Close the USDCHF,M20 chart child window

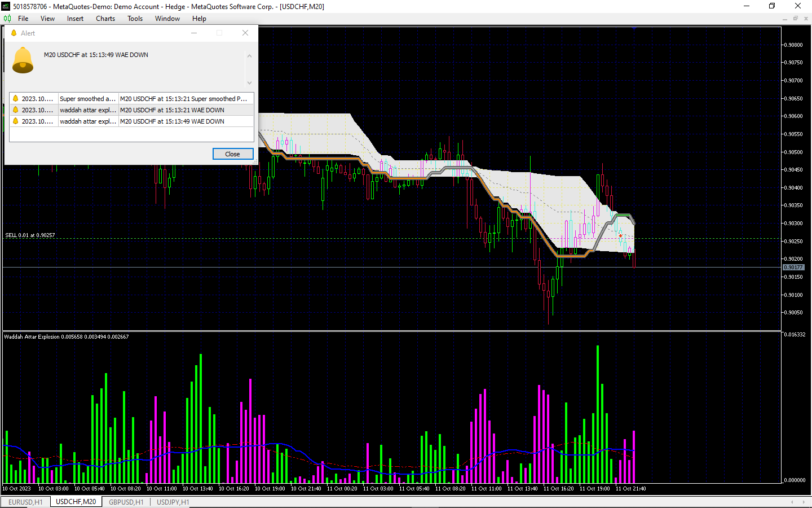pos(806,19)
